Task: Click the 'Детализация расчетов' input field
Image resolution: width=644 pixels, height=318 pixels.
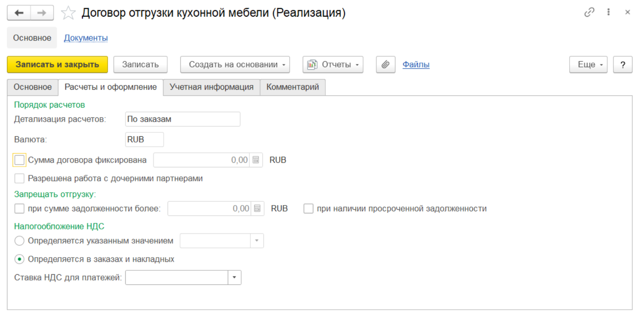Action: tap(182, 119)
